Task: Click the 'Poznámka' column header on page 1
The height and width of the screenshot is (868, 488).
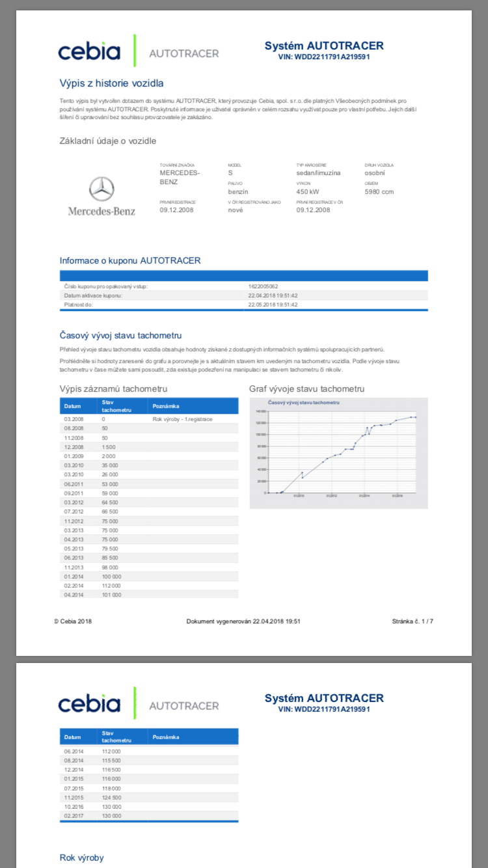Action: (x=165, y=406)
